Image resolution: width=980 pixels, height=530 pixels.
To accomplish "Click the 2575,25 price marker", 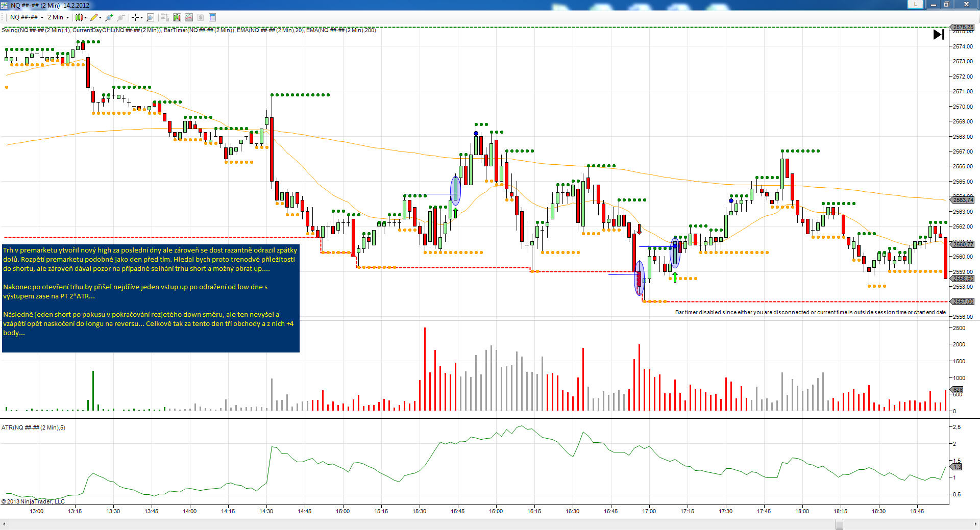I will [x=962, y=27].
